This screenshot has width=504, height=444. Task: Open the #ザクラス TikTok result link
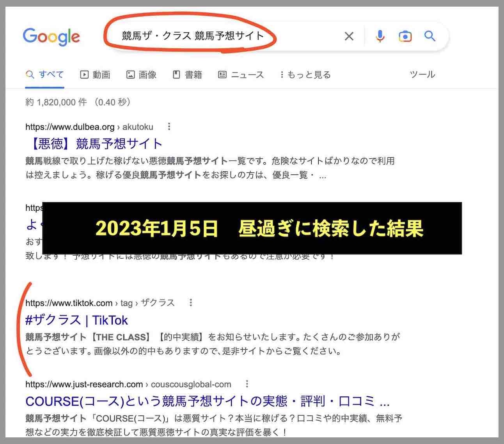point(76,320)
